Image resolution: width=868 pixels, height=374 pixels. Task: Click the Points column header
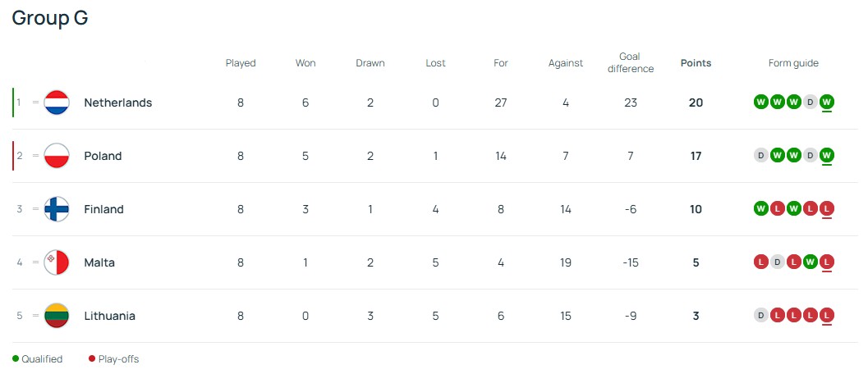[x=696, y=63]
